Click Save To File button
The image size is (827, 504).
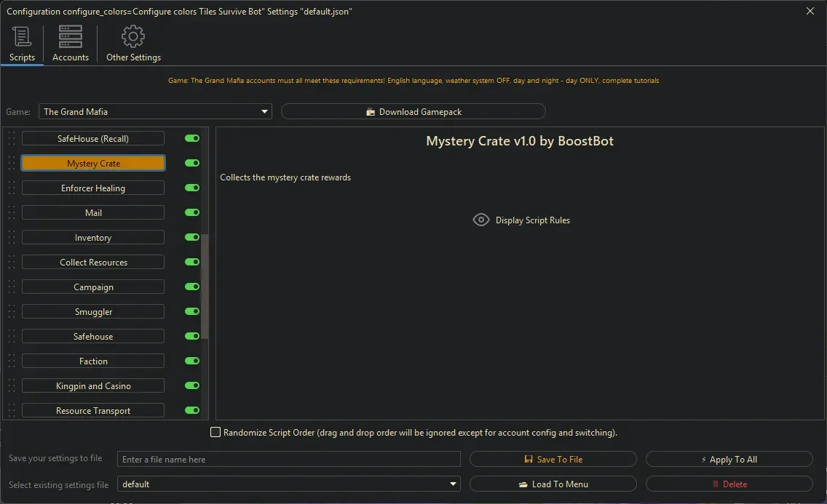pyautogui.click(x=553, y=459)
